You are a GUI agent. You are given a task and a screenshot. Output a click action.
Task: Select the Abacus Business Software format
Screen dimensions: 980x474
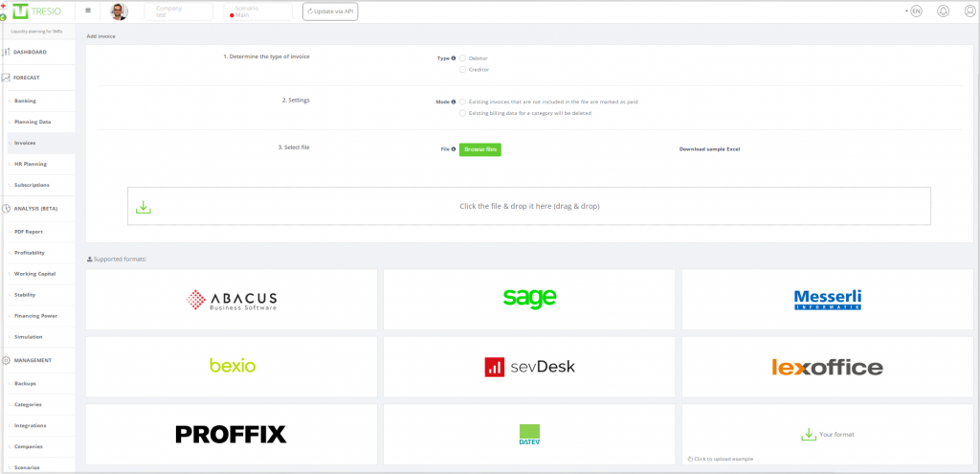pos(232,300)
